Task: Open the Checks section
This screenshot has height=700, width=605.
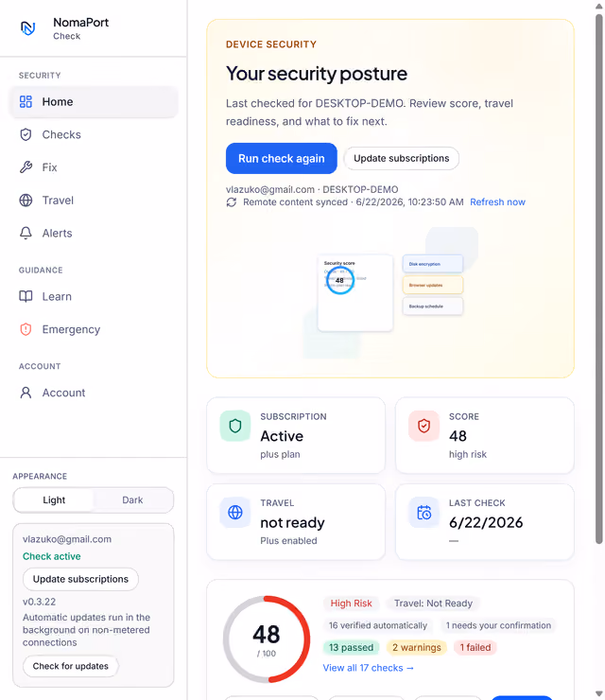Action: [x=94, y=134]
